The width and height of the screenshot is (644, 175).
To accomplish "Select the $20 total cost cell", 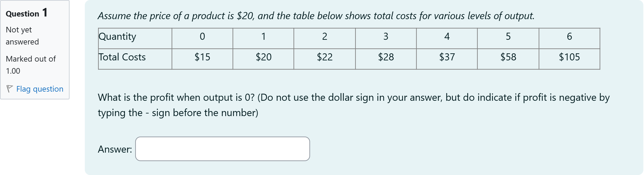I will (263, 57).
